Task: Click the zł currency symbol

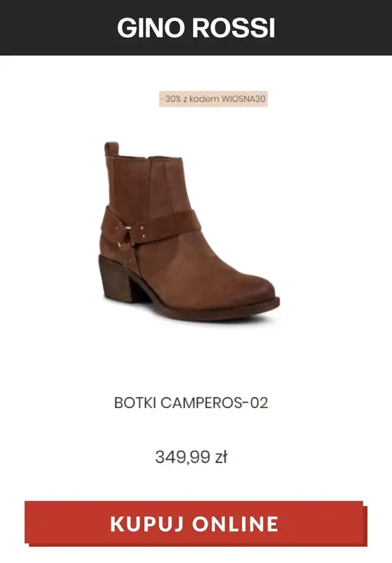Action: coord(222,457)
